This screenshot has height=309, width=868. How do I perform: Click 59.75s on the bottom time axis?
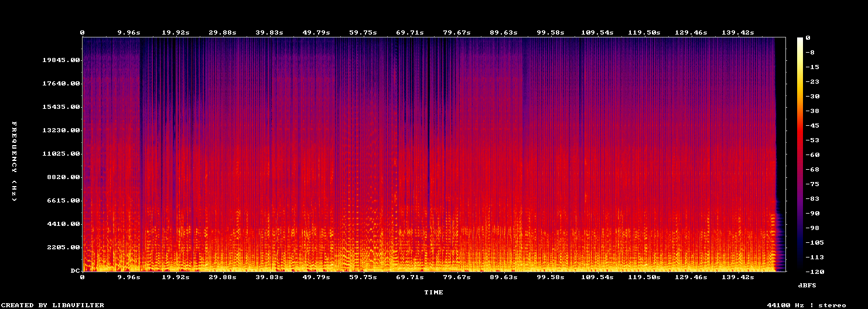click(363, 277)
